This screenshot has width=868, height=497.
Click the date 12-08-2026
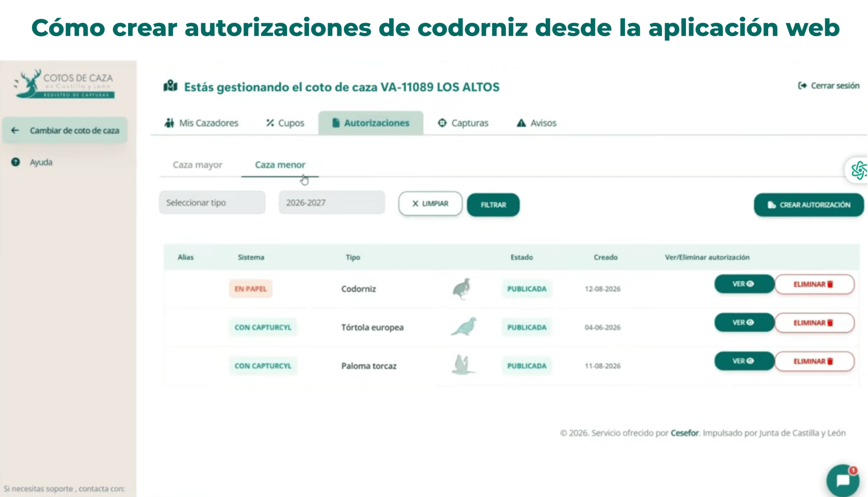pos(603,289)
